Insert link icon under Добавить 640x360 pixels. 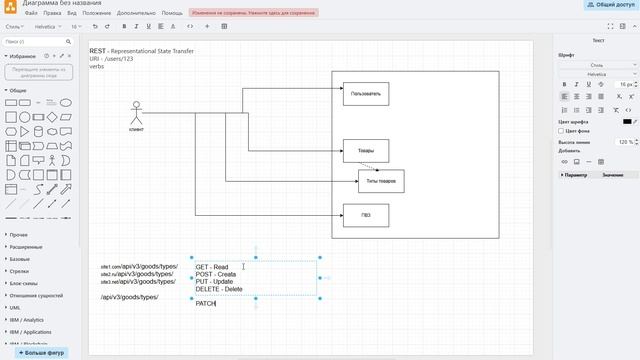click(x=564, y=162)
